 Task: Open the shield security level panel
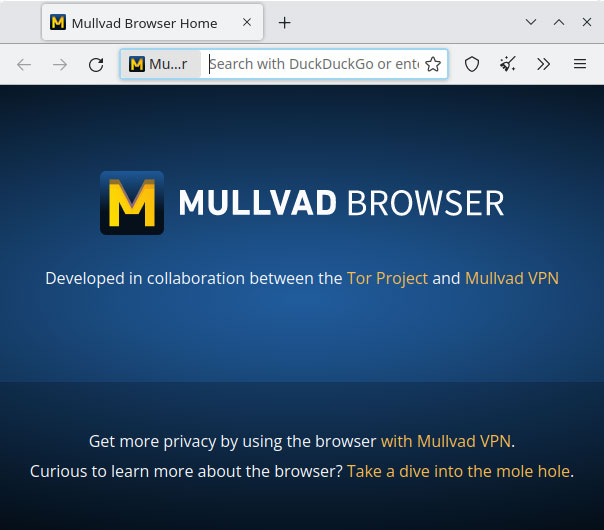[x=472, y=64]
